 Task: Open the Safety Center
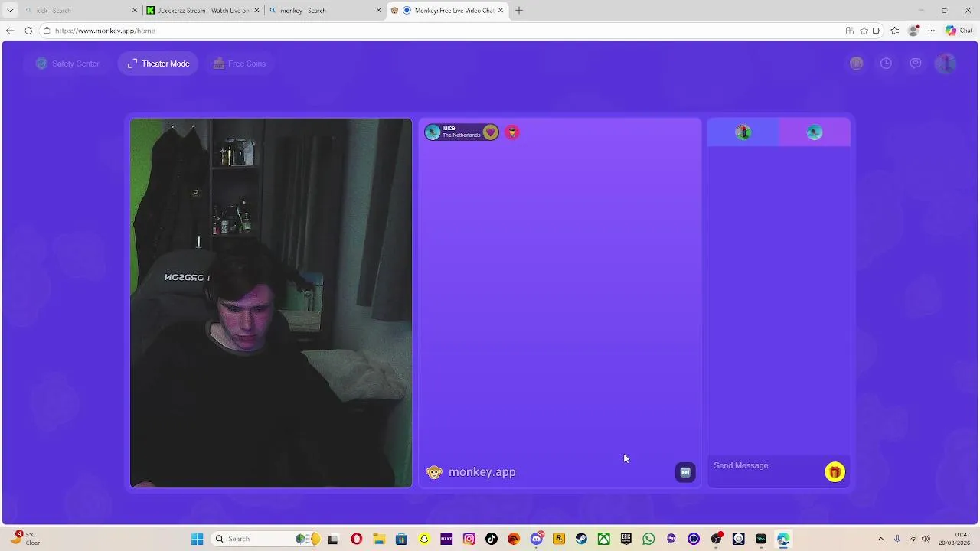click(x=67, y=64)
